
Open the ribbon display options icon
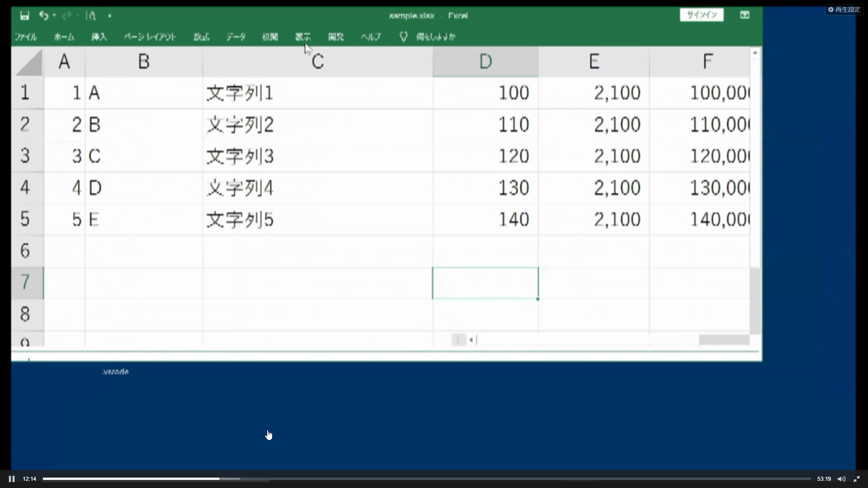point(745,15)
